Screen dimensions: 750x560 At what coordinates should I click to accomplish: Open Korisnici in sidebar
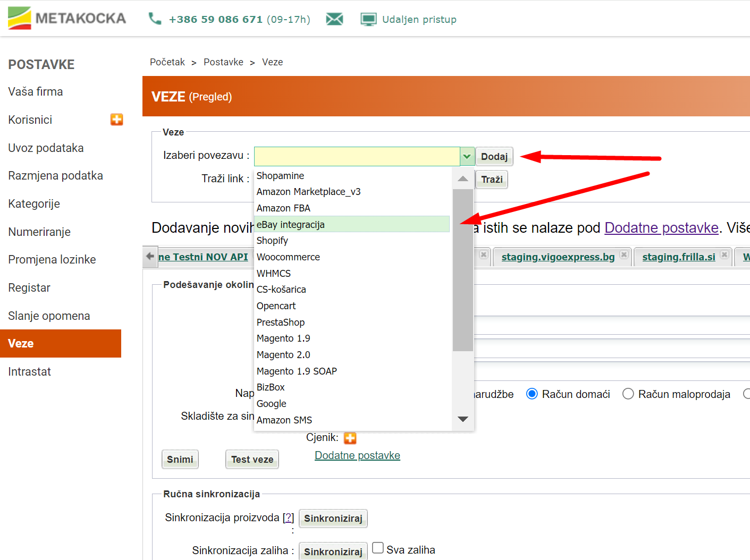pyautogui.click(x=30, y=120)
